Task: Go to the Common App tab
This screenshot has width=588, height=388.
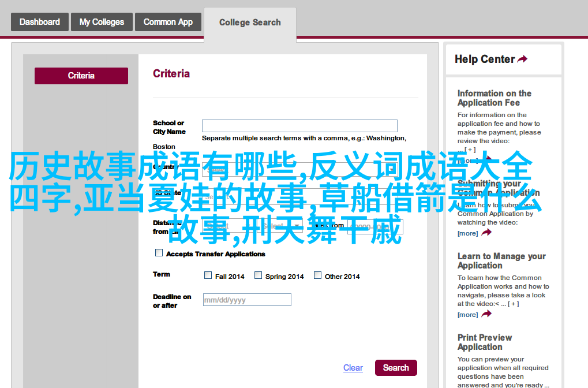Action: (x=168, y=22)
